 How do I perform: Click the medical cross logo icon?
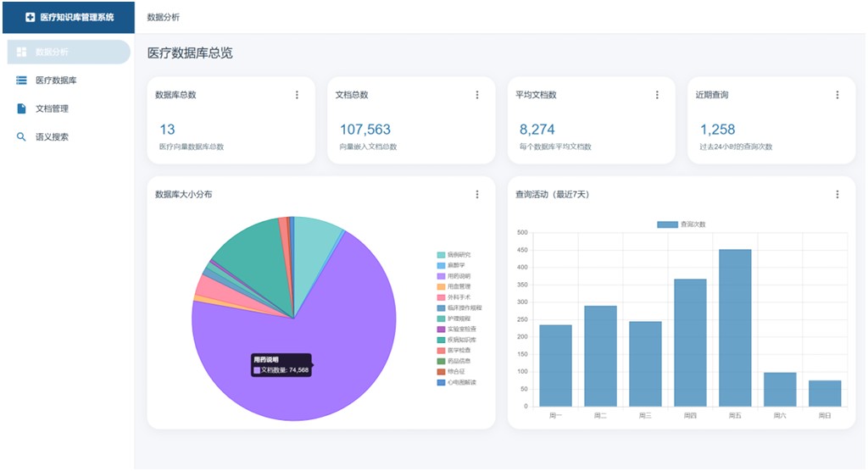(30, 17)
